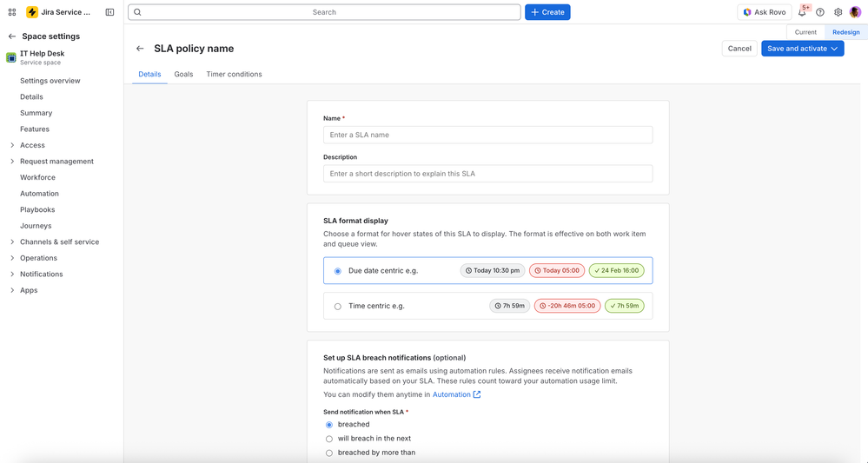Screen dimensions: 868x463
Task: Click the Enter a SLA name field
Action: pyautogui.click(x=487, y=135)
